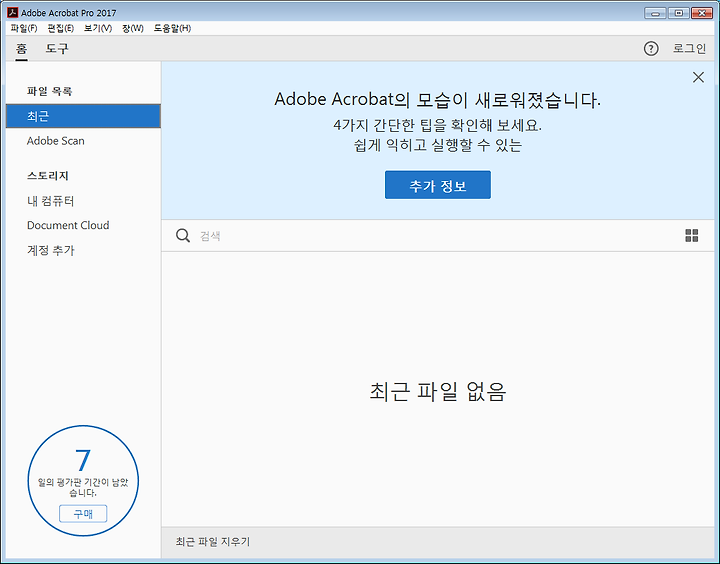Click the 파일 목록 heading text
Screen dimensions: 720x564
pyautogui.click(x=49, y=91)
